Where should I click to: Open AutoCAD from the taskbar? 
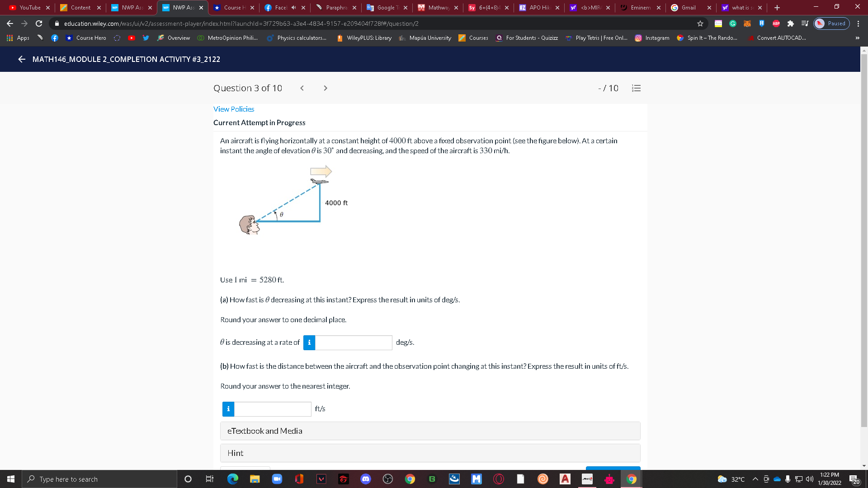pyautogui.click(x=565, y=479)
